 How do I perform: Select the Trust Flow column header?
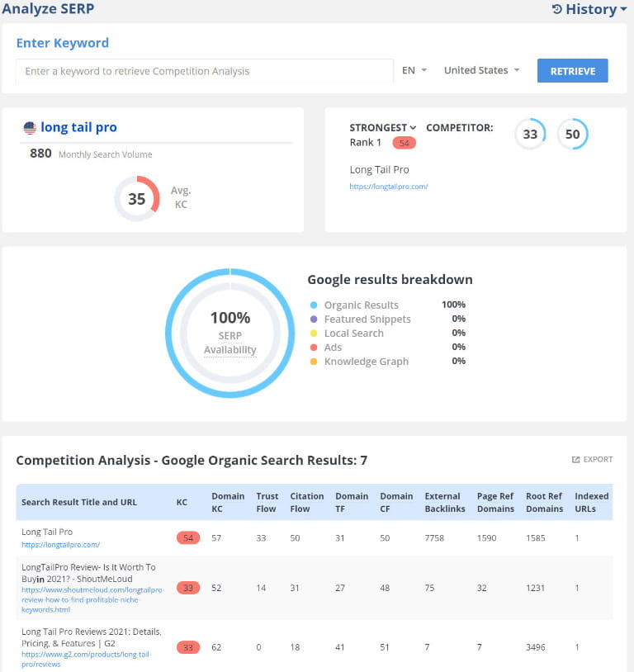pyautogui.click(x=267, y=502)
